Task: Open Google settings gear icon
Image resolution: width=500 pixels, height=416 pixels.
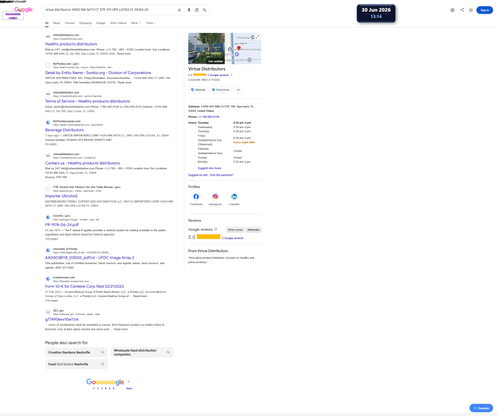Action: [x=452, y=10]
